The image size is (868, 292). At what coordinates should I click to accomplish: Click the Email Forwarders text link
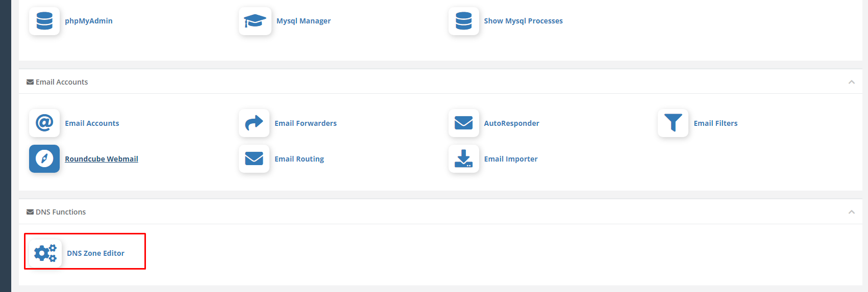pyautogui.click(x=306, y=123)
